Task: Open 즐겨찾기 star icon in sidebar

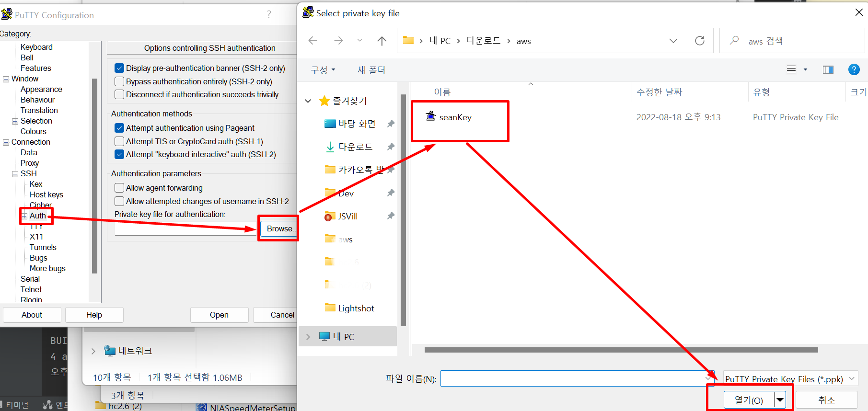Action: [x=324, y=101]
